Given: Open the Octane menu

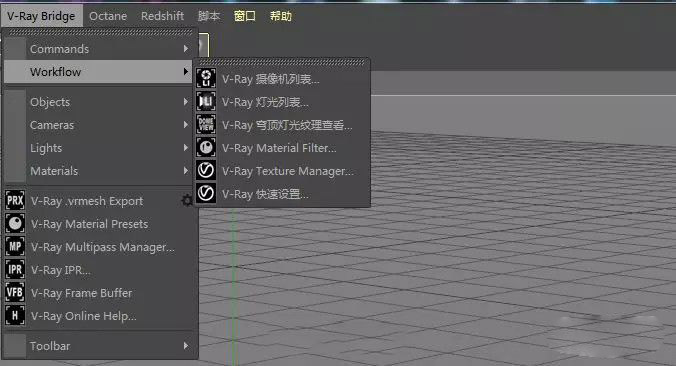Looking at the screenshot, I should click(108, 16).
